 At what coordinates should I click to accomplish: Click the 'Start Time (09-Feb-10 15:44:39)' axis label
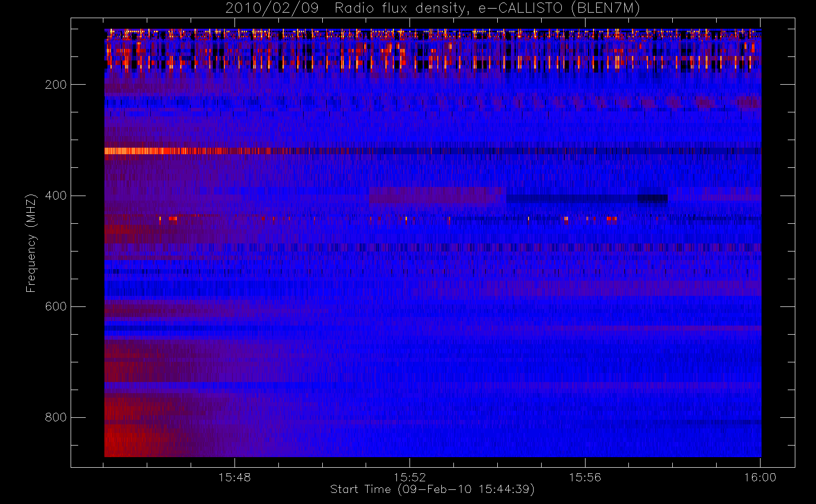pyautogui.click(x=432, y=489)
